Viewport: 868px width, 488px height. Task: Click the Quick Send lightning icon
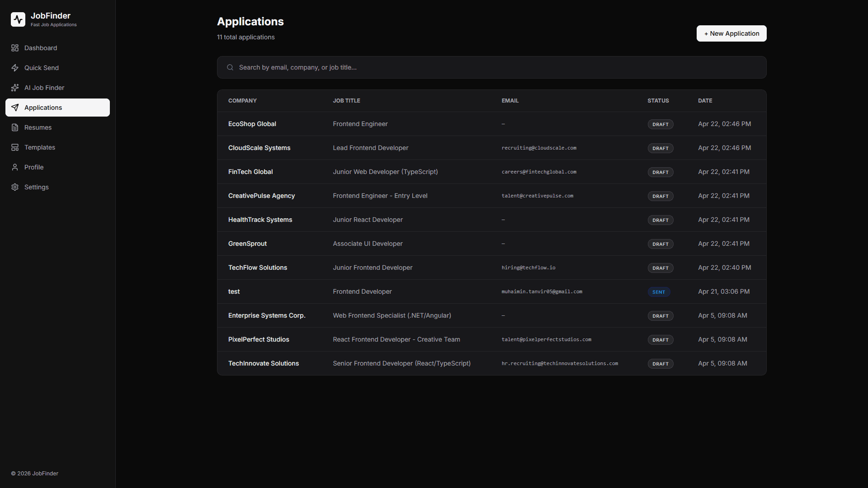pyautogui.click(x=15, y=68)
